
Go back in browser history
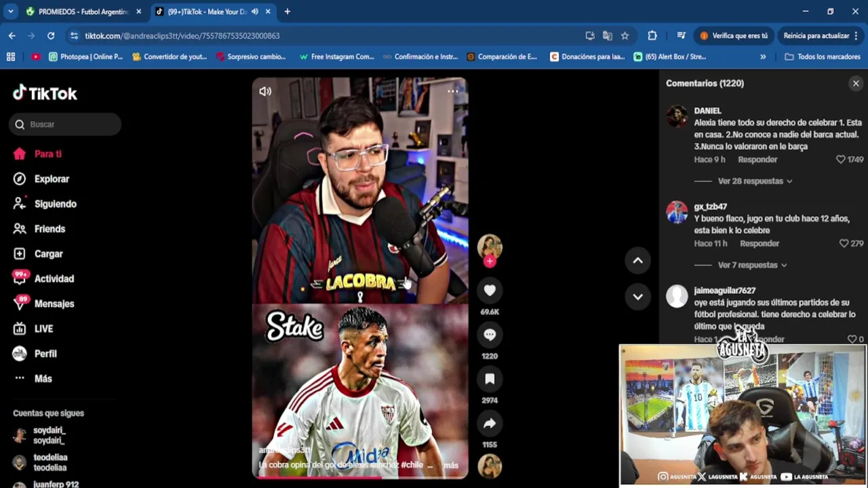(x=12, y=36)
